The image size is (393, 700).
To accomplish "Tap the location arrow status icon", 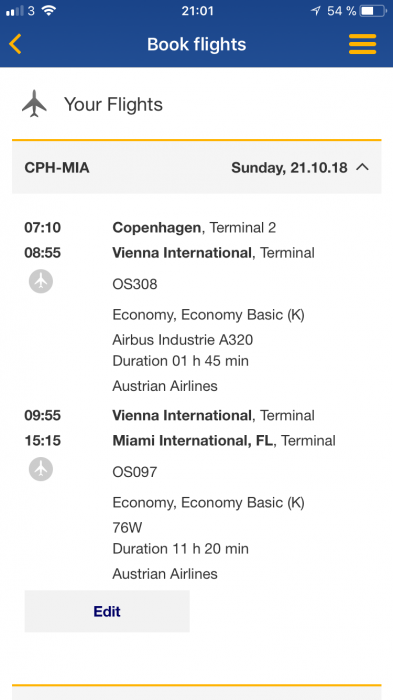I will (x=316, y=11).
